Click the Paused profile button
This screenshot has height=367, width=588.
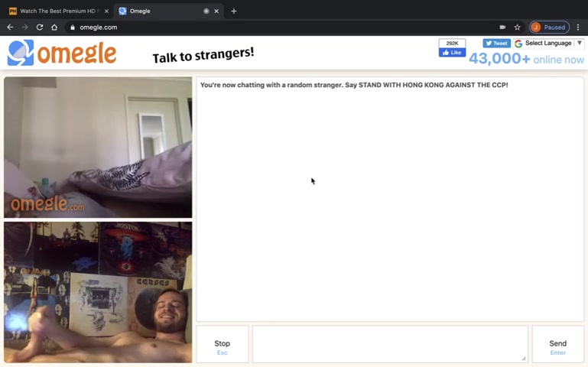pyautogui.click(x=549, y=28)
